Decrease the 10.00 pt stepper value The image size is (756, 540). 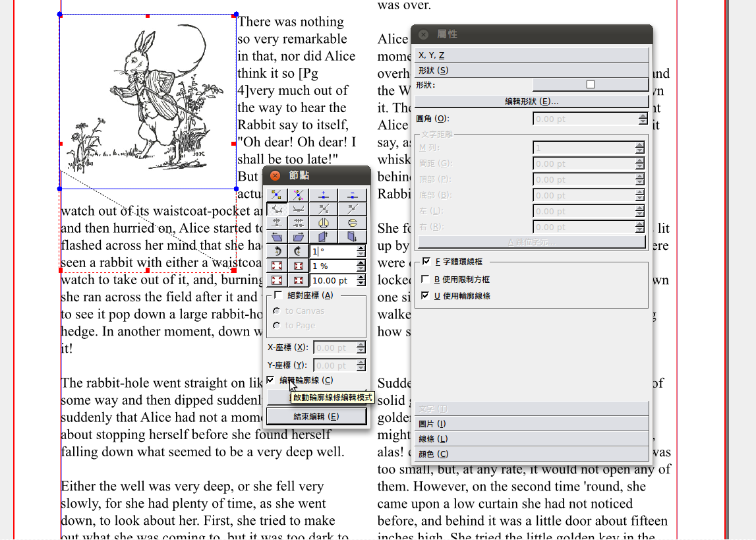[x=361, y=283]
